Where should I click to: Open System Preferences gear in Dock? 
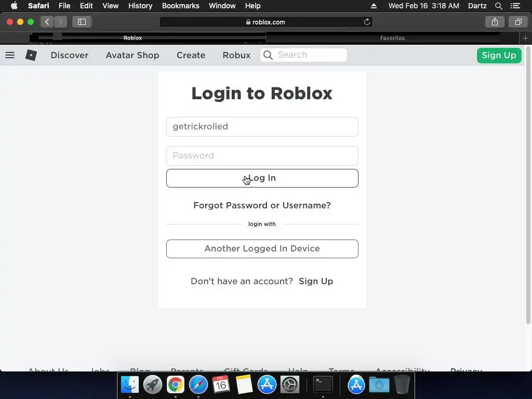290,384
